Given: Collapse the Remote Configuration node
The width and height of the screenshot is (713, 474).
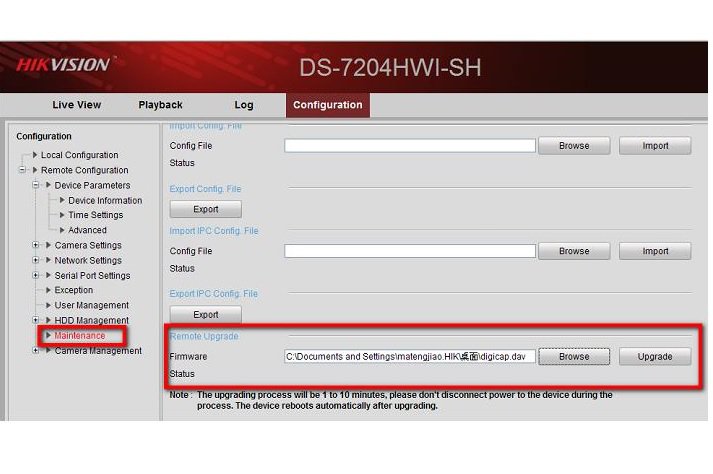Looking at the screenshot, I should coord(22,170).
